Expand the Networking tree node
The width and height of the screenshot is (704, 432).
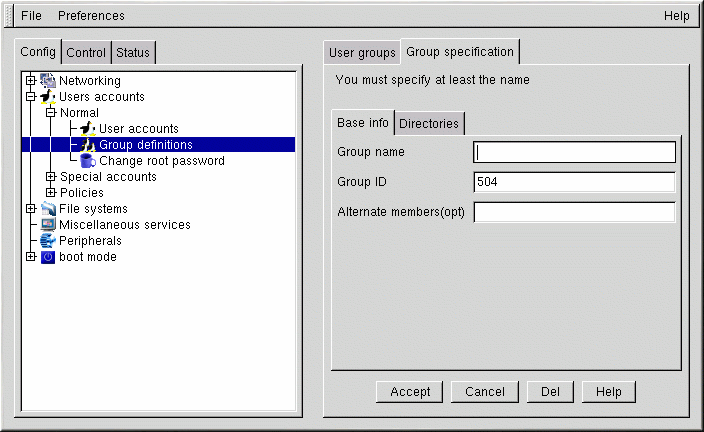coord(31,81)
